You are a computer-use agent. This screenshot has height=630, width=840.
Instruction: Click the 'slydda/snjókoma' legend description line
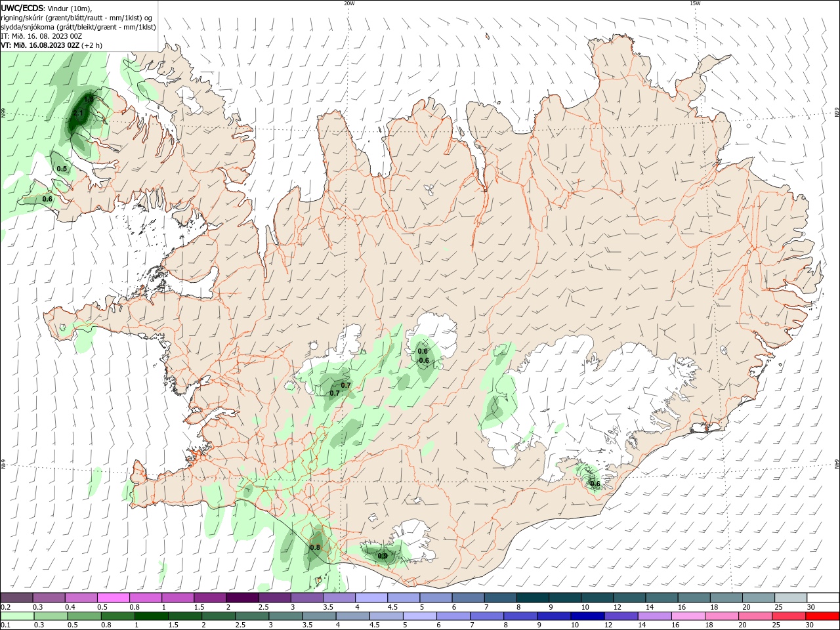pyautogui.click(x=78, y=27)
